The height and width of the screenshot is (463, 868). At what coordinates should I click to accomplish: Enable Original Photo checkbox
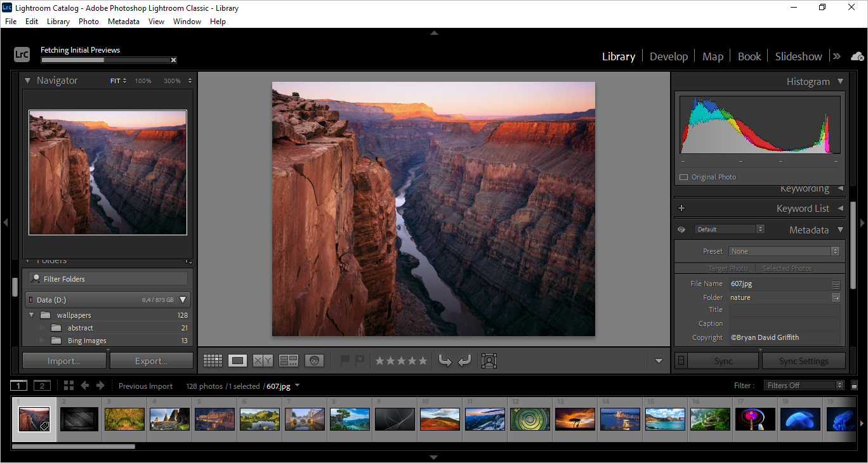(683, 178)
